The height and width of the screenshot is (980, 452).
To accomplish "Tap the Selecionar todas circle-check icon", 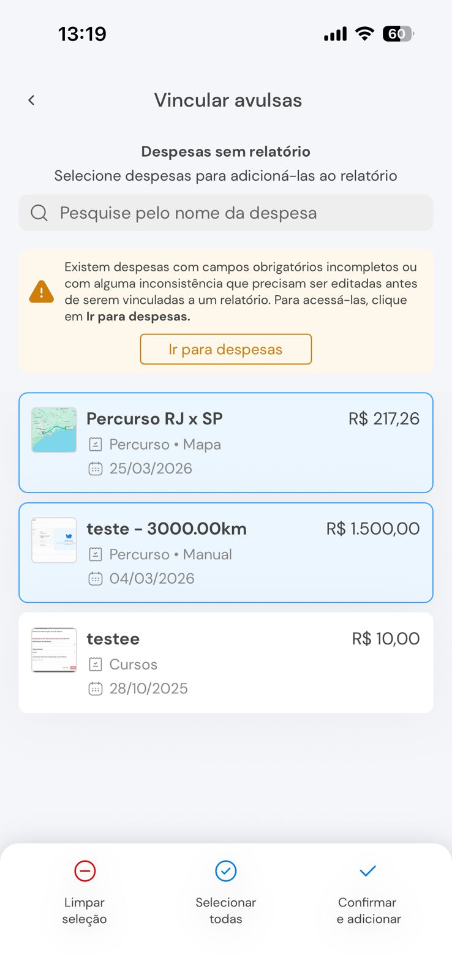I will (225, 870).
